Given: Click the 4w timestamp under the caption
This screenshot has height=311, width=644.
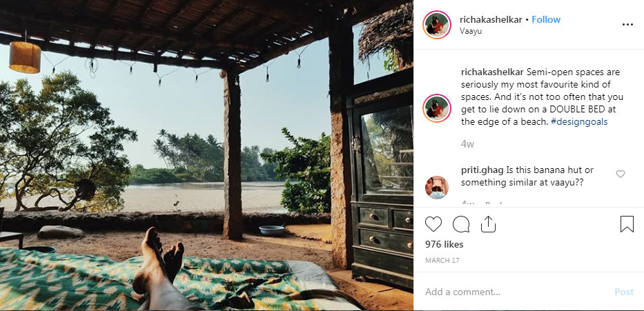Looking at the screenshot, I should pos(467,144).
